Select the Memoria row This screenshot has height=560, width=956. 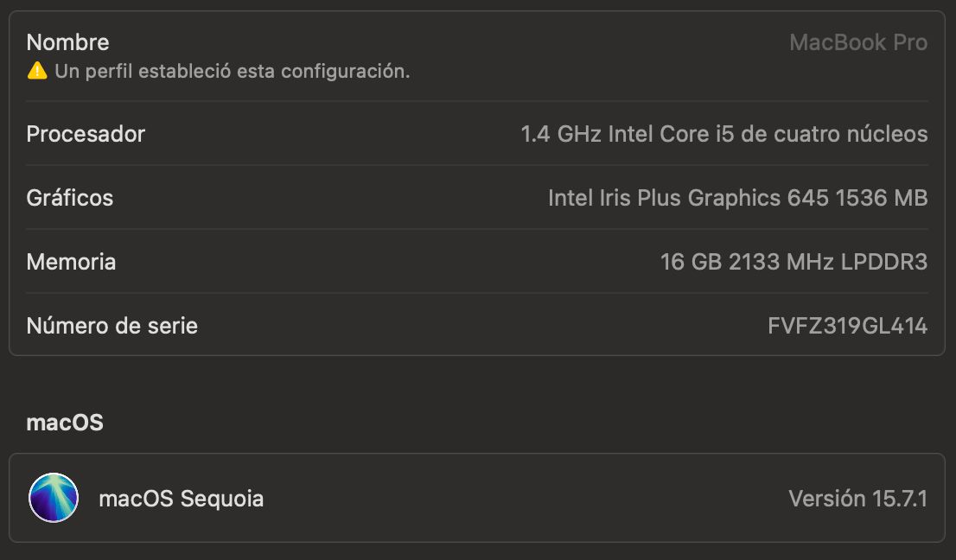pos(478,262)
